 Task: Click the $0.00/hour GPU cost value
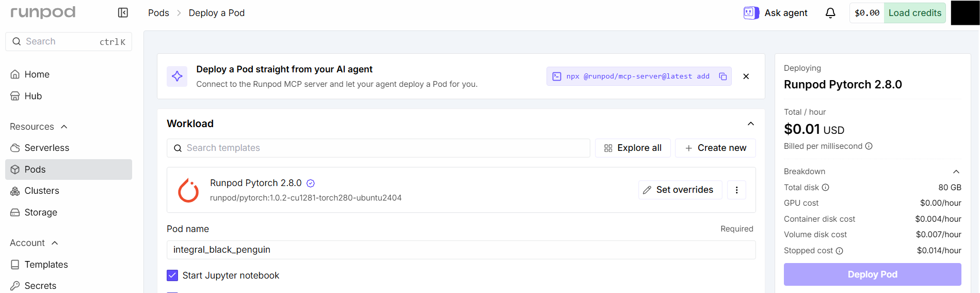pos(941,203)
